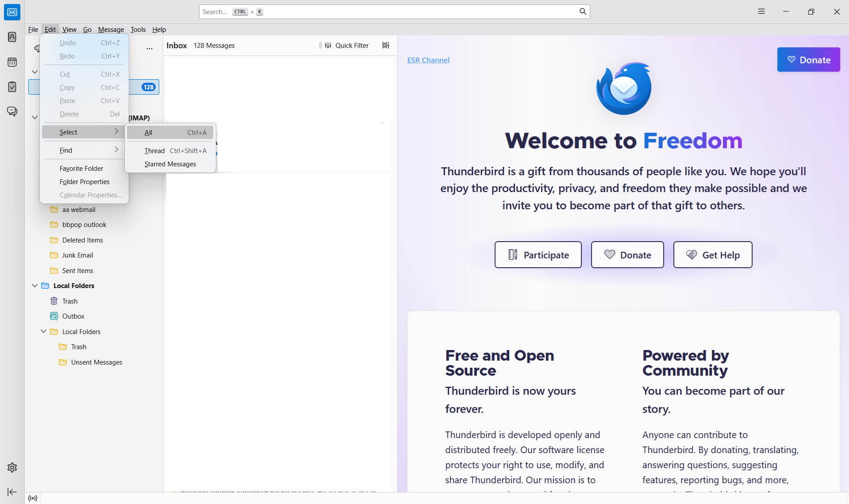Image resolution: width=849 pixels, height=504 pixels.
Task: Open folder pane more options (ellipsis)
Action: click(x=150, y=48)
